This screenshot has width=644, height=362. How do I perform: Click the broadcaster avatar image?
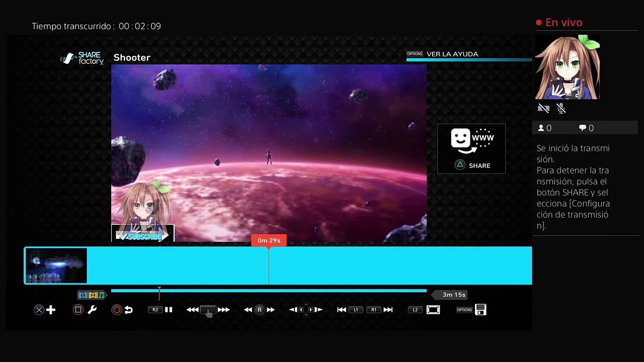(568, 67)
